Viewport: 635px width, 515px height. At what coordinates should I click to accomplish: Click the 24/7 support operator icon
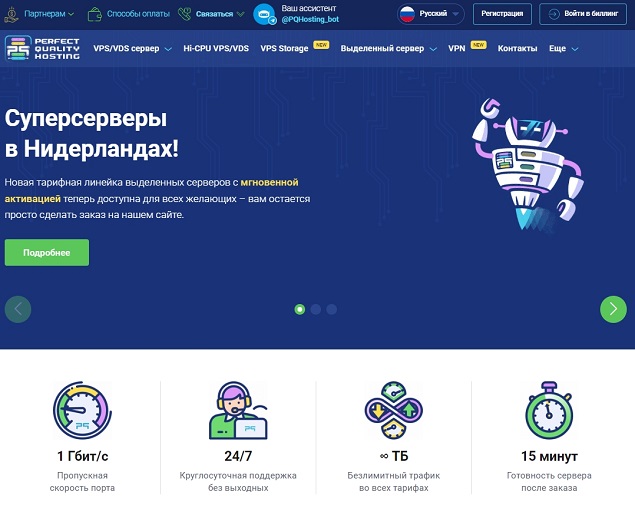[x=238, y=410]
